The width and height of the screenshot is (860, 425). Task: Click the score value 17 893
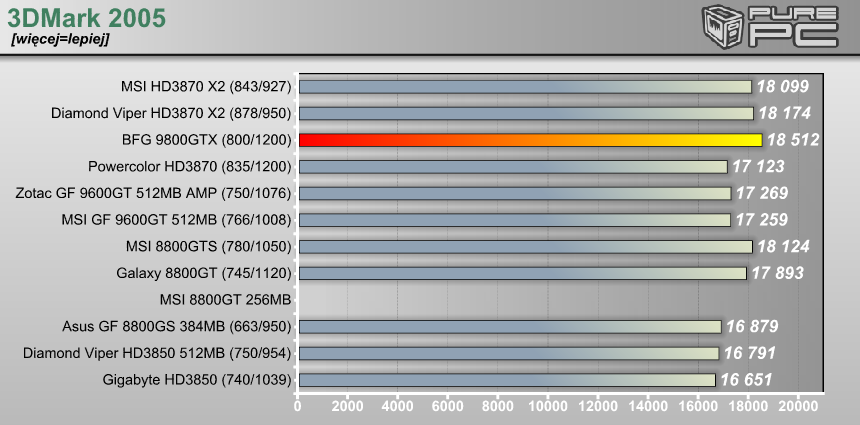coord(777,273)
